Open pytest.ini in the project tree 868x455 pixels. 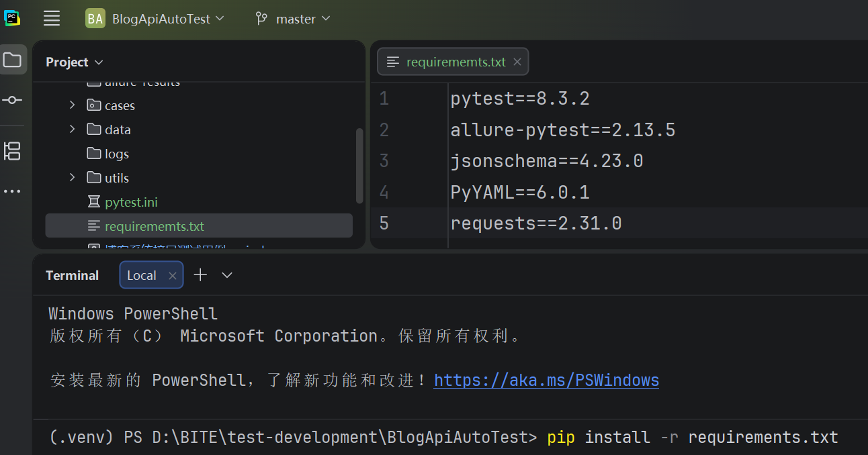[131, 202]
